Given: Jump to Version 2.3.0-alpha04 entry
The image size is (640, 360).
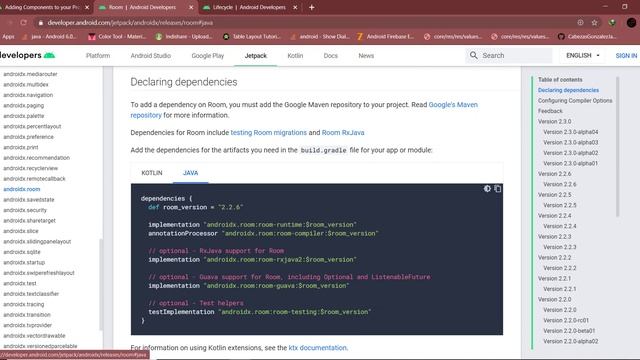Looking at the screenshot, I should (571, 132).
